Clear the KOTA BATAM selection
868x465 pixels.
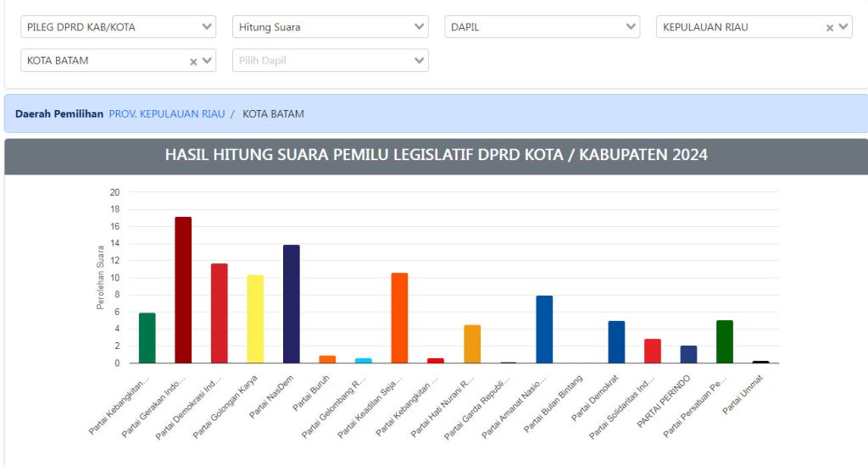(x=193, y=61)
